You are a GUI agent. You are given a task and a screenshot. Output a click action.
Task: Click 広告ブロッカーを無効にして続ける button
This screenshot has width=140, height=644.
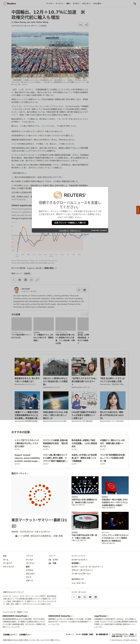pyautogui.click(x=70, y=223)
